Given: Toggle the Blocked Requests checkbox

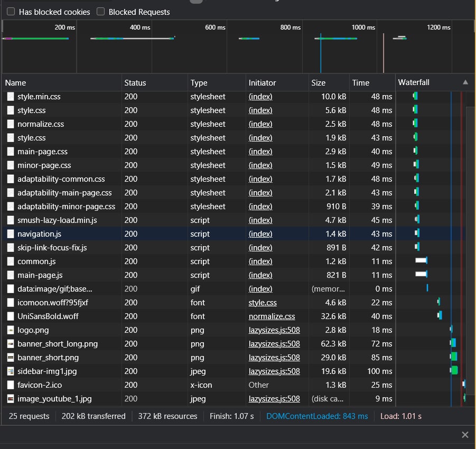Looking at the screenshot, I should (100, 12).
